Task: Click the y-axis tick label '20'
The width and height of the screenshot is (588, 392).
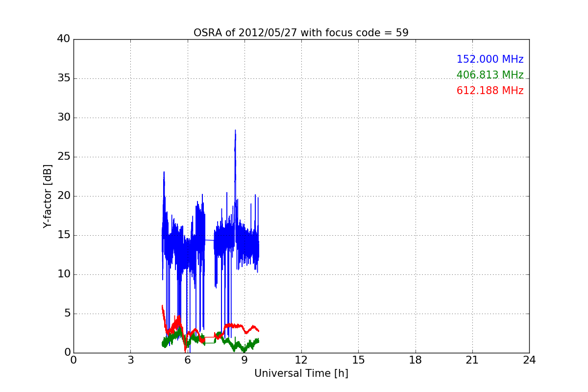Action: (x=64, y=196)
